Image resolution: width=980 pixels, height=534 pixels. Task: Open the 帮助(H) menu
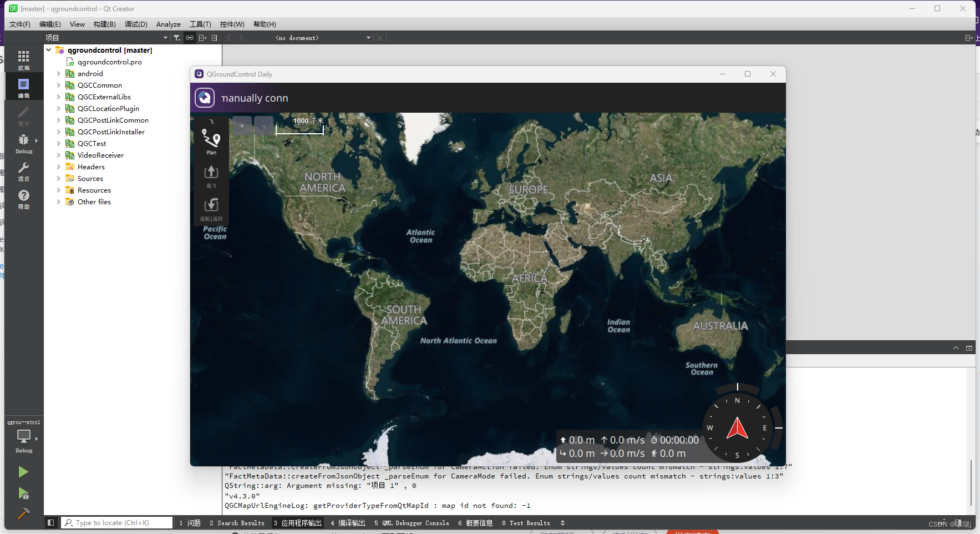click(x=265, y=24)
